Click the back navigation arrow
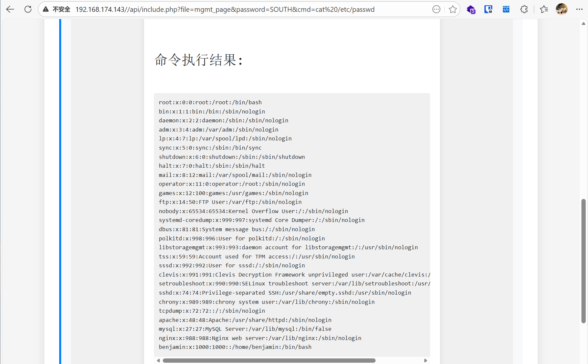 10,9
